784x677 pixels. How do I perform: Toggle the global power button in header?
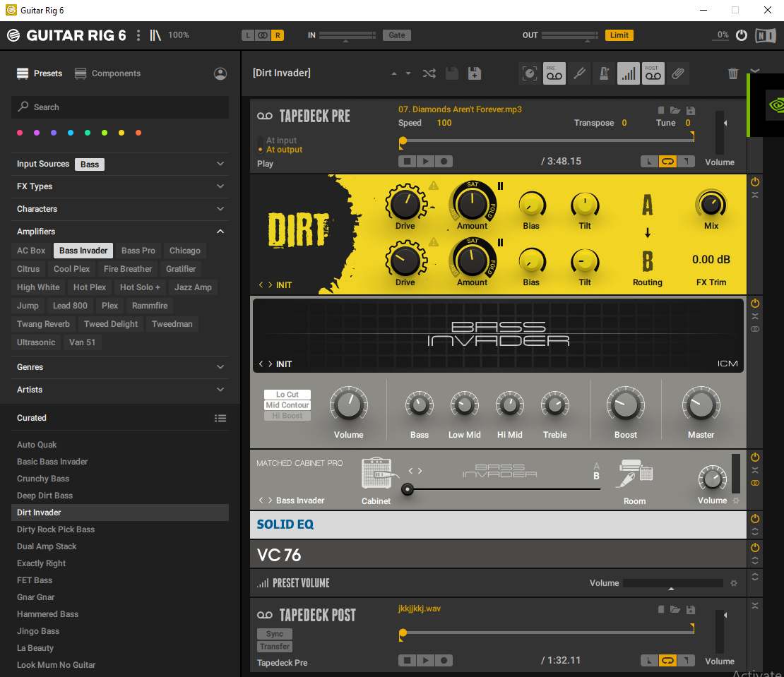click(742, 35)
